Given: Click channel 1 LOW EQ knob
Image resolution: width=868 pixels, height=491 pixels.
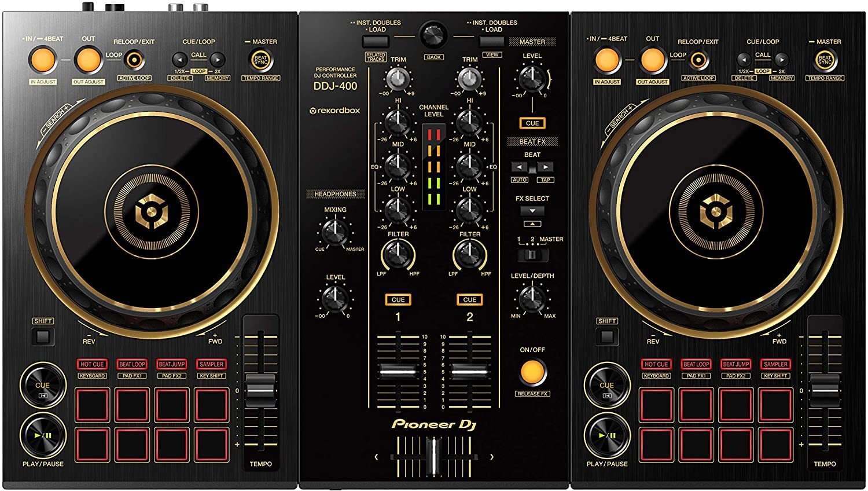Looking at the screenshot, I should point(398,211).
